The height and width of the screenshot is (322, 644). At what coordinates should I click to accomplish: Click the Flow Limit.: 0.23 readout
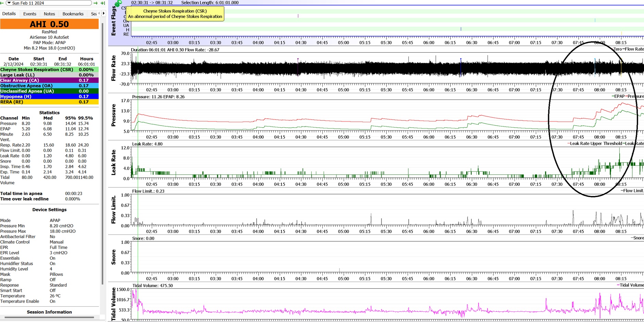coord(148,191)
